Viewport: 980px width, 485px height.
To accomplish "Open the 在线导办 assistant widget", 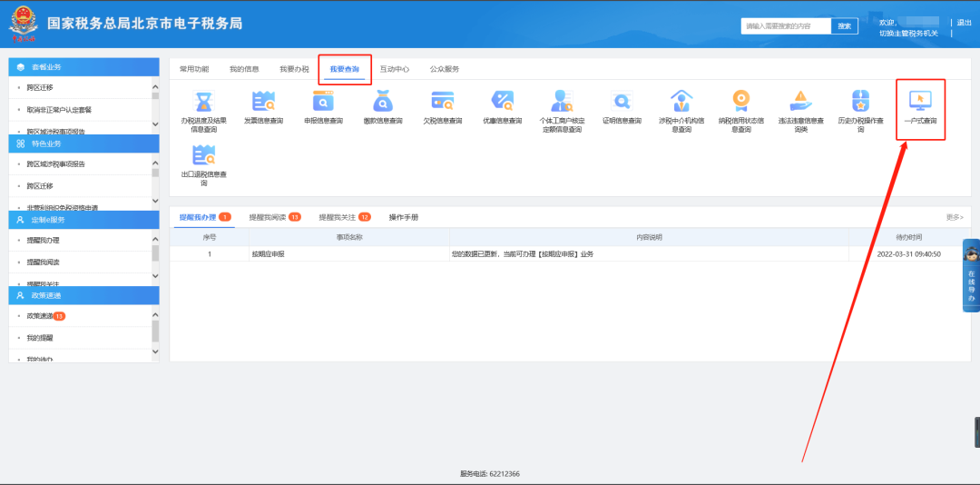I will point(971,274).
